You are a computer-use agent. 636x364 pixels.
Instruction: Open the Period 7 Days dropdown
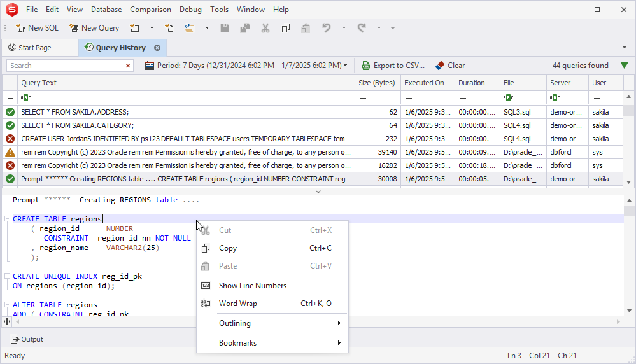246,66
